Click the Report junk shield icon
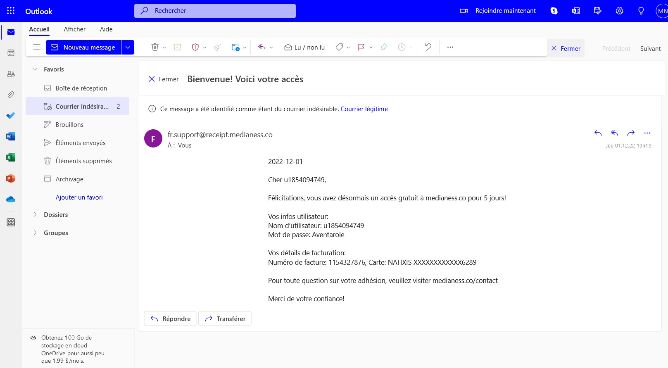This screenshot has width=668, height=368. [x=195, y=47]
